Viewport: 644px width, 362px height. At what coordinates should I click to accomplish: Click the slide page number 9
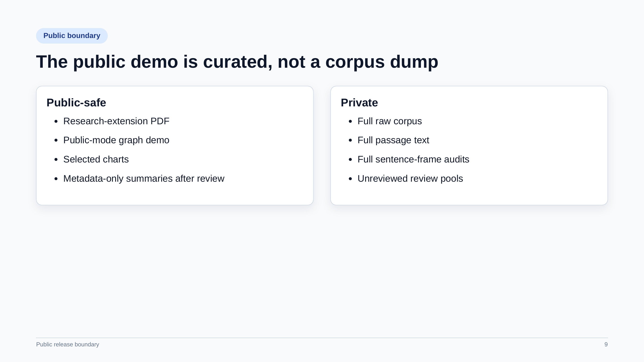pyautogui.click(x=606, y=344)
